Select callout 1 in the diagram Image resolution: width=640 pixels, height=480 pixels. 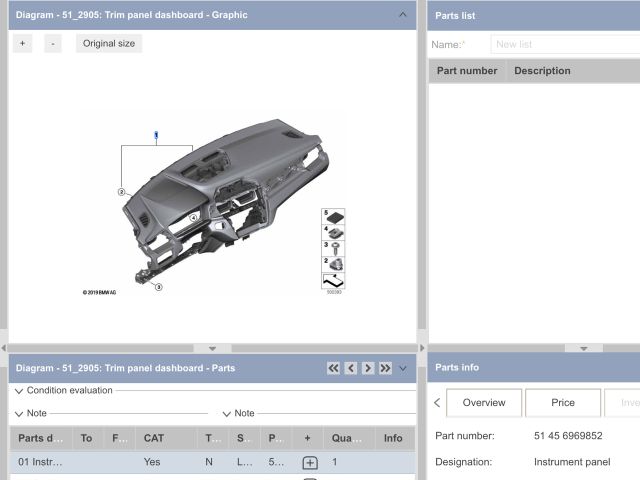coord(156,134)
